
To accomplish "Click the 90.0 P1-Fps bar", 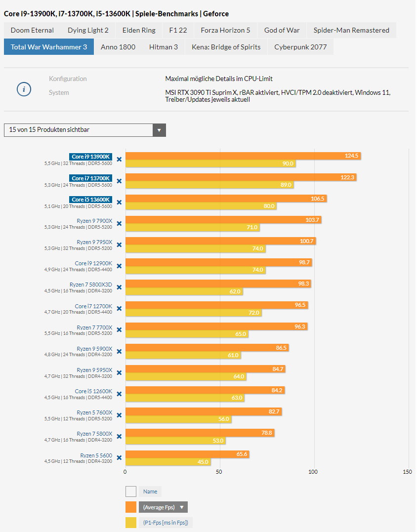I will (210, 164).
